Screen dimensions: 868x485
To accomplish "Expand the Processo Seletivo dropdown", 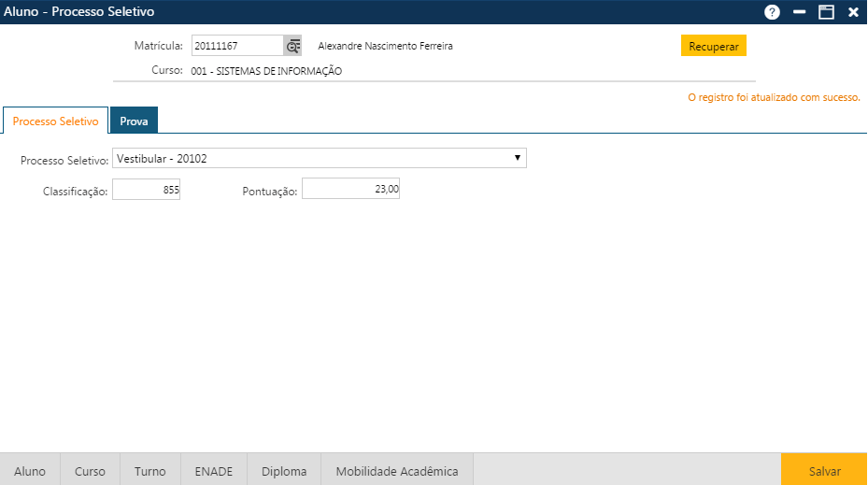I will [x=319, y=159].
